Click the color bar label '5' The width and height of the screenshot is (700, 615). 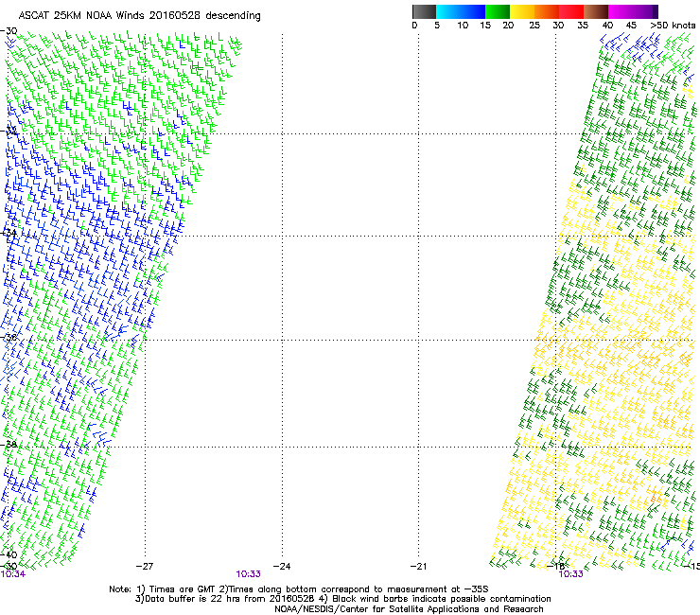[437, 26]
